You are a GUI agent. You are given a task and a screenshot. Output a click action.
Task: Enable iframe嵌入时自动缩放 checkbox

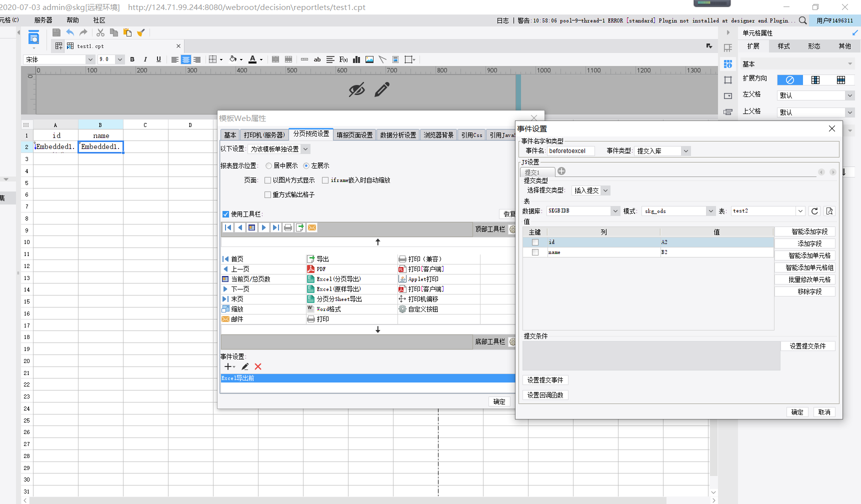(x=325, y=180)
